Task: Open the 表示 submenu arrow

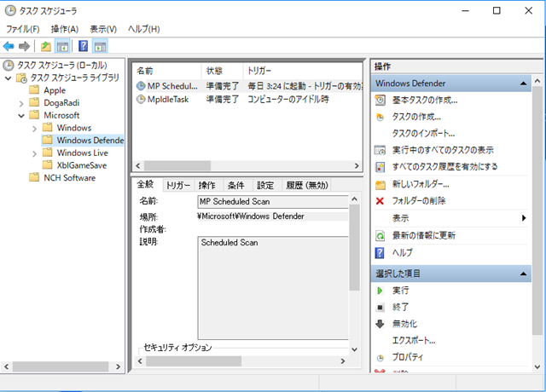Action: click(x=524, y=218)
